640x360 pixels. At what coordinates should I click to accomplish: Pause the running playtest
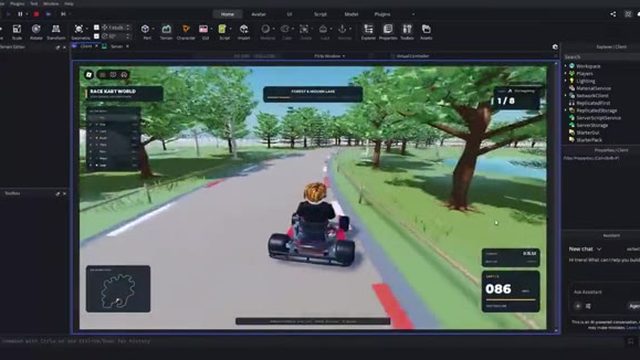(20, 14)
